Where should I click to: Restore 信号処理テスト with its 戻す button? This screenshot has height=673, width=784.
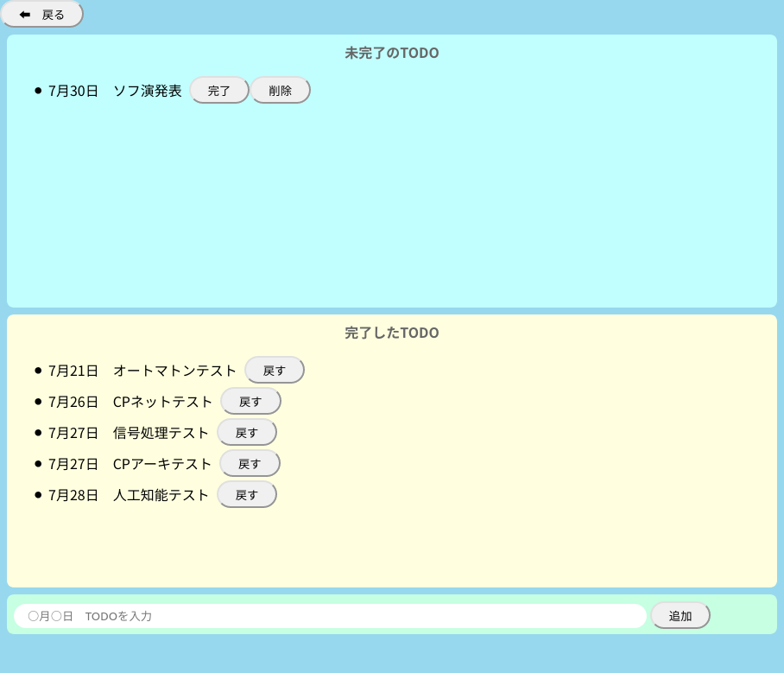[x=246, y=432]
